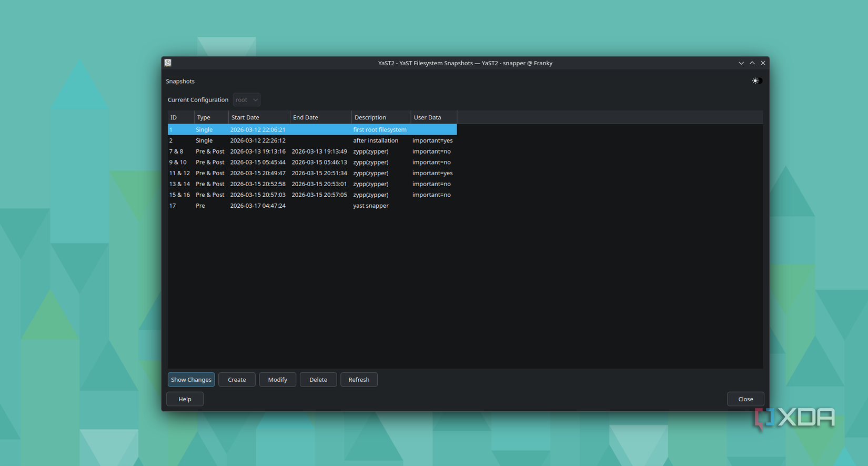Delete the selected snapshot
This screenshot has width=868, height=466.
(x=318, y=379)
